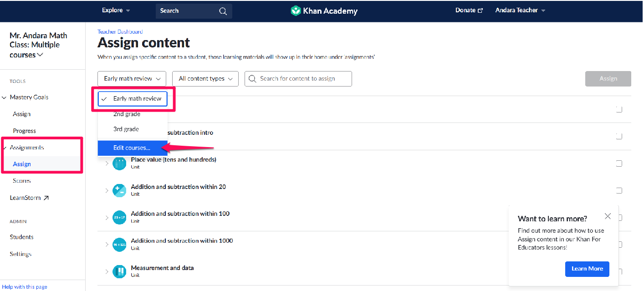Open Assign under Mastery Goals
Screen dimensions: 644x291
pyautogui.click(x=21, y=114)
